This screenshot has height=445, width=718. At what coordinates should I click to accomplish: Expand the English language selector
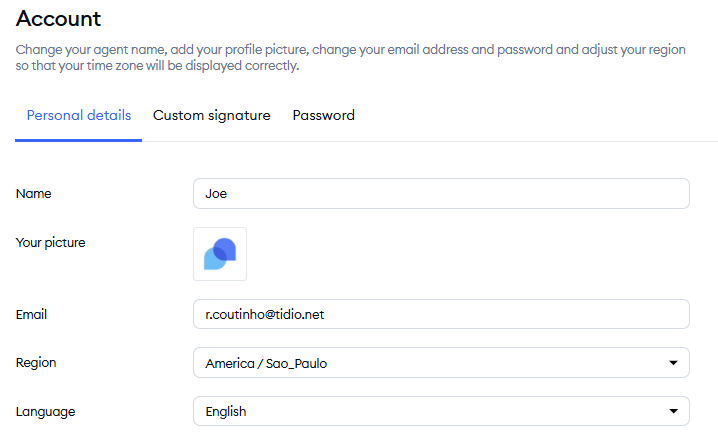click(441, 411)
